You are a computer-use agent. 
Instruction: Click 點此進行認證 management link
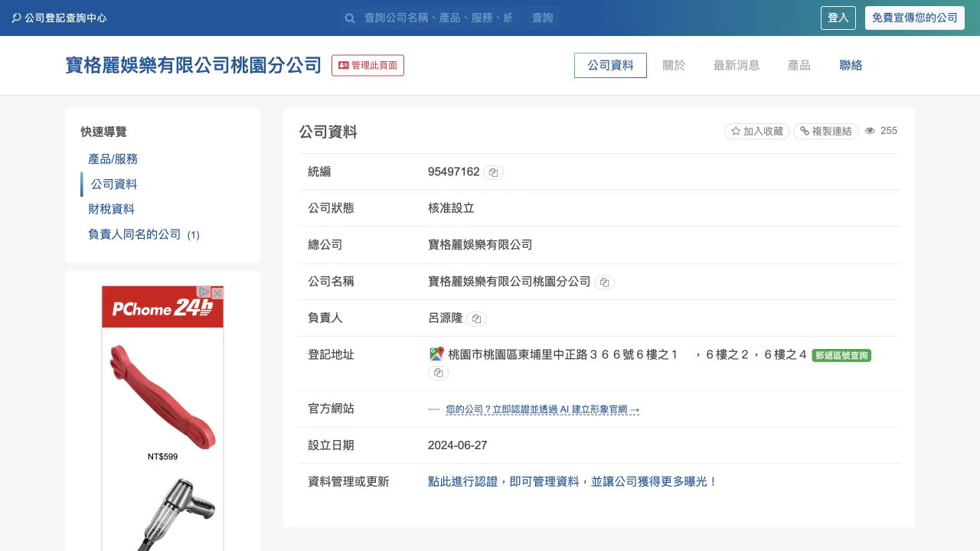click(572, 481)
